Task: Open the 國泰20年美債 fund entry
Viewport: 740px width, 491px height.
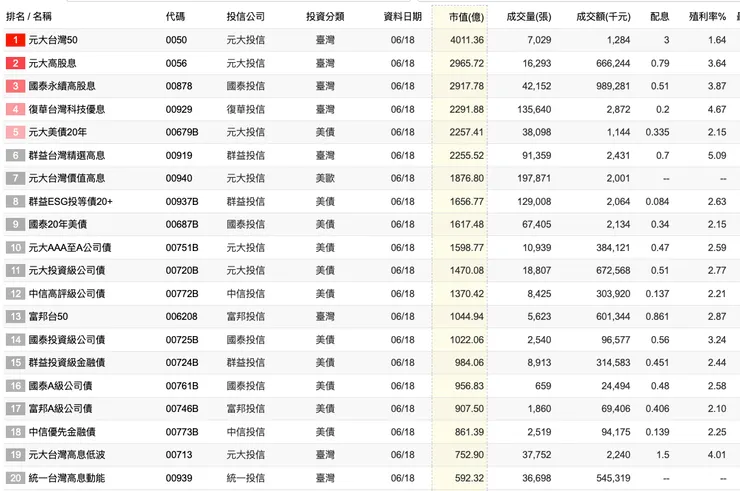Action: point(58,224)
